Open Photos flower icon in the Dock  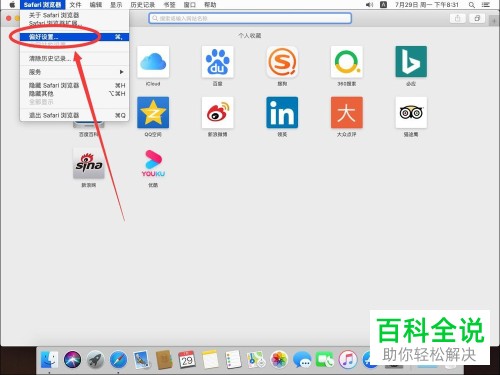pyautogui.click(x=279, y=360)
